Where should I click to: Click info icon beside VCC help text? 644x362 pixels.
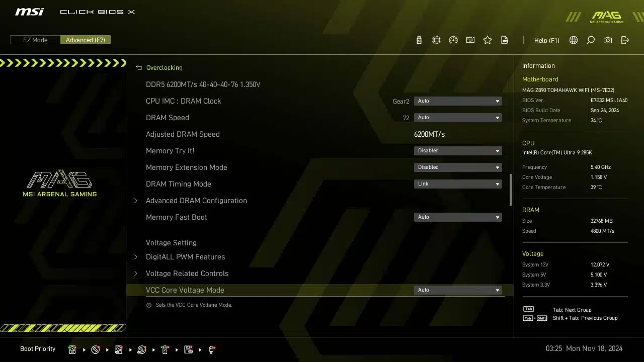point(149,305)
